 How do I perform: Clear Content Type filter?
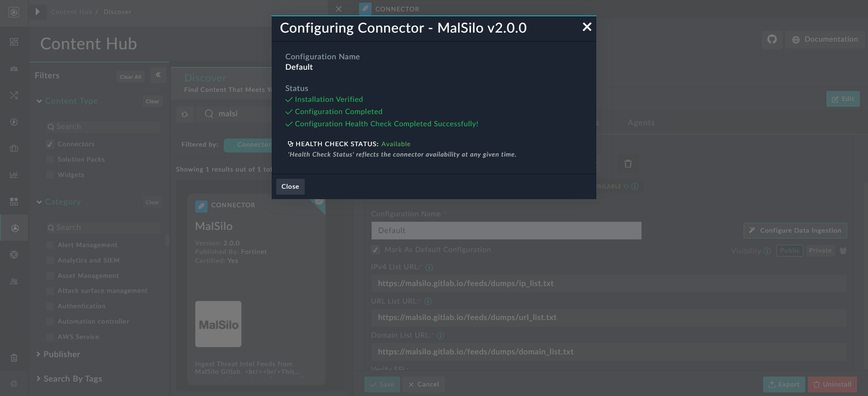(x=152, y=101)
